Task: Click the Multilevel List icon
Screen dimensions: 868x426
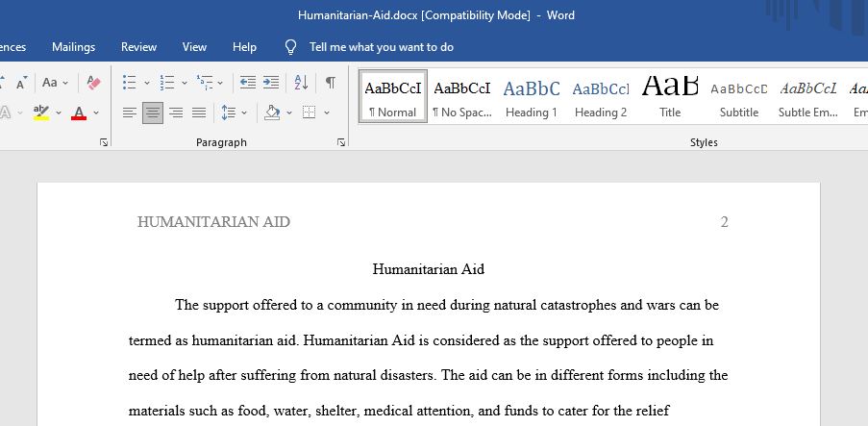Action: pyautogui.click(x=205, y=83)
